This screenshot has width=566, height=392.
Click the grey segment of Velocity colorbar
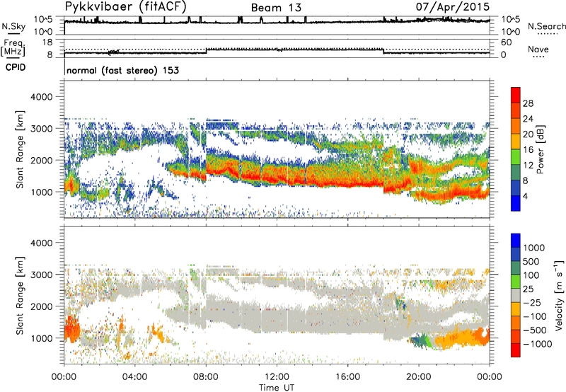tap(516, 296)
